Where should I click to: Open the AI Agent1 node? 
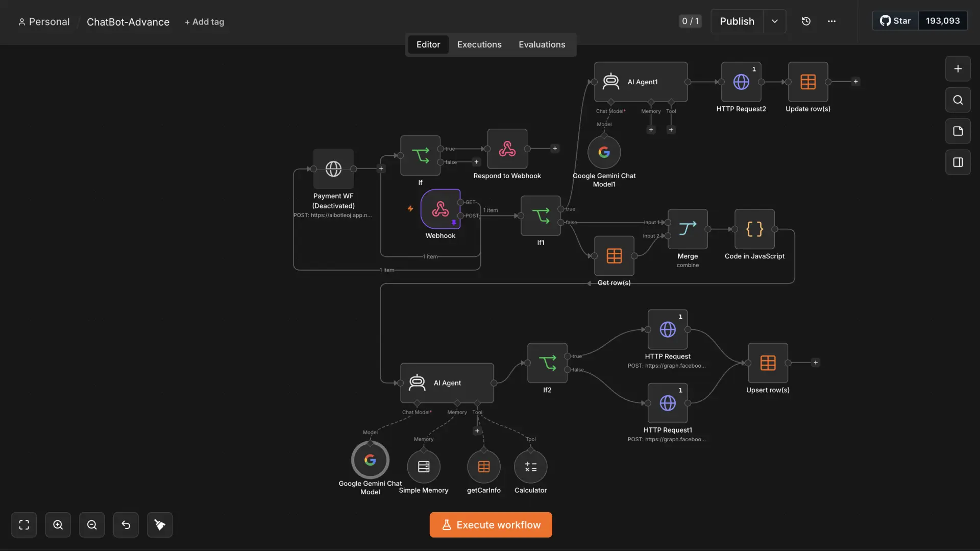(641, 82)
